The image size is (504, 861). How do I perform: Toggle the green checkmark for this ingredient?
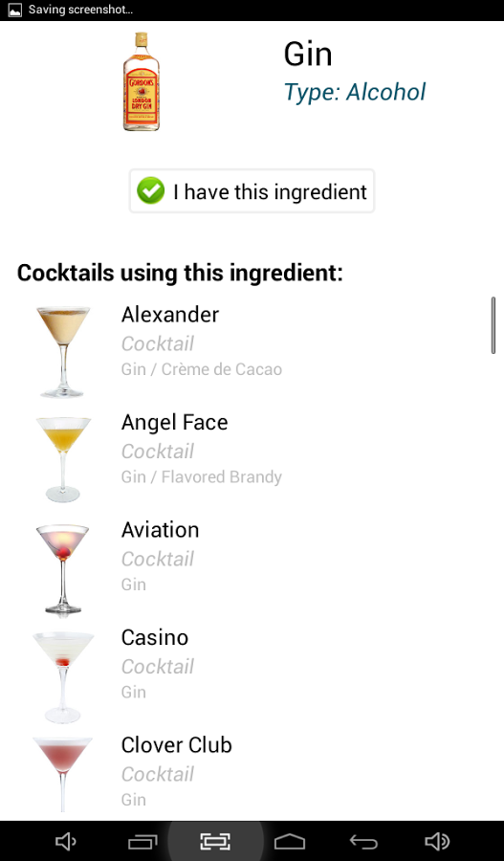point(150,191)
